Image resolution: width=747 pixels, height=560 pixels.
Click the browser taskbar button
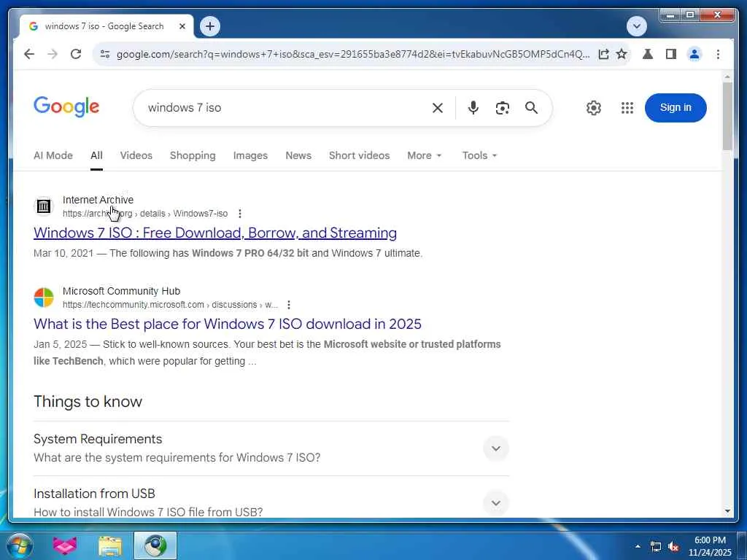[155, 545]
